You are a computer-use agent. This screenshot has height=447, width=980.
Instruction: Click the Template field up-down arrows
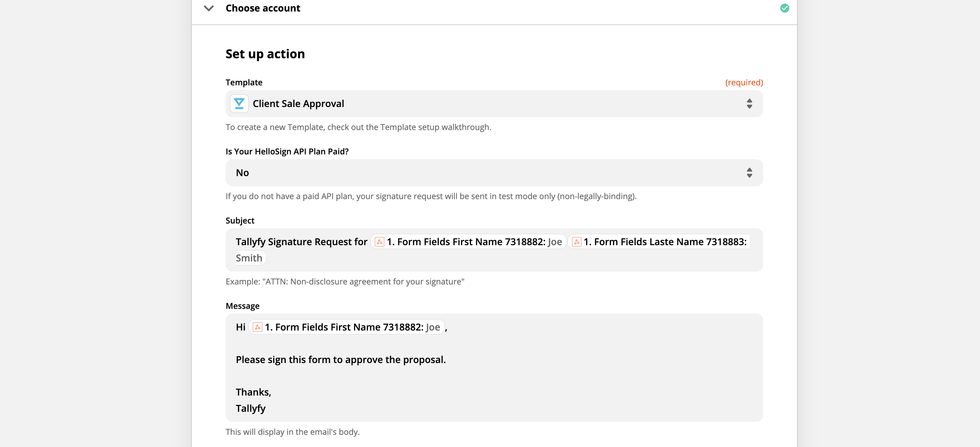tap(749, 103)
